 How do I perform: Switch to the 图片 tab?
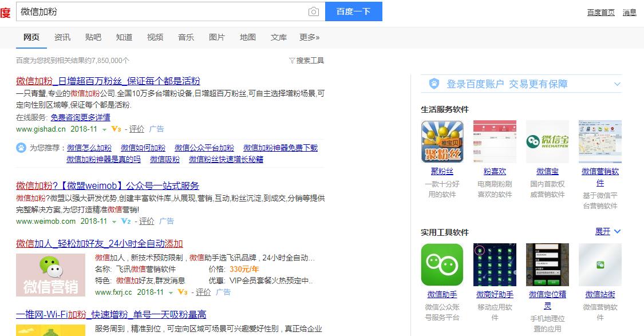pos(217,37)
